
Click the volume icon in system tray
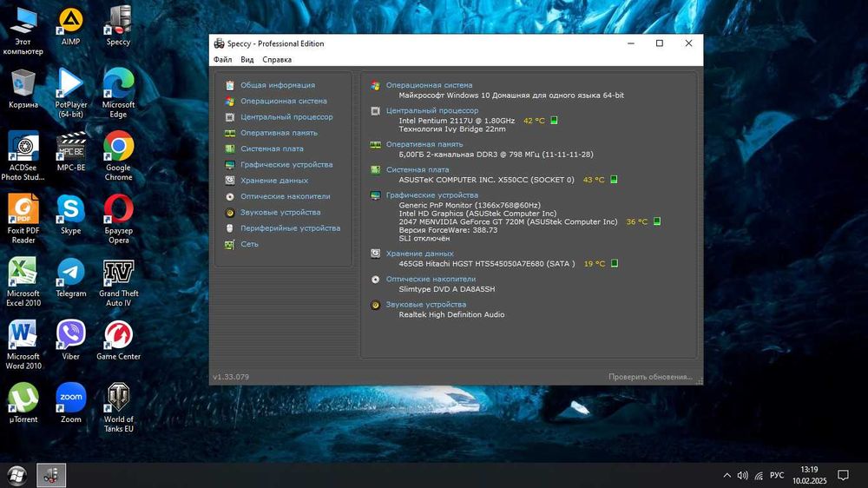pos(742,475)
